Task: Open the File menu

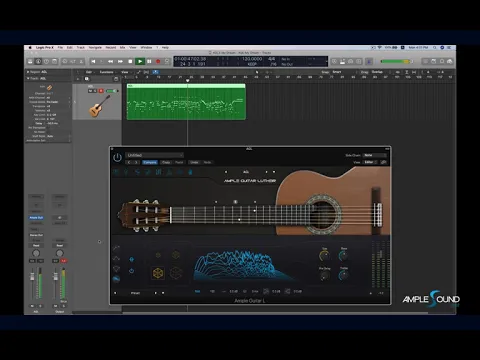Action: pyautogui.click(x=60, y=48)
